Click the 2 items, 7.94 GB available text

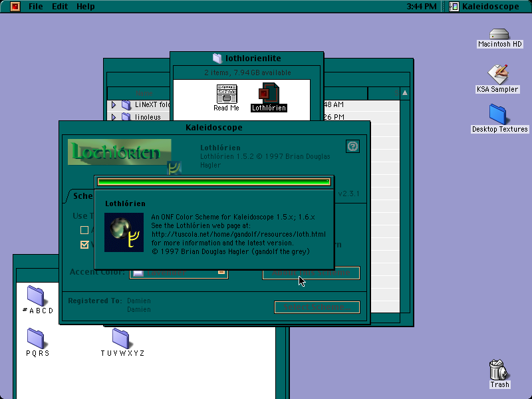(247, 72)
